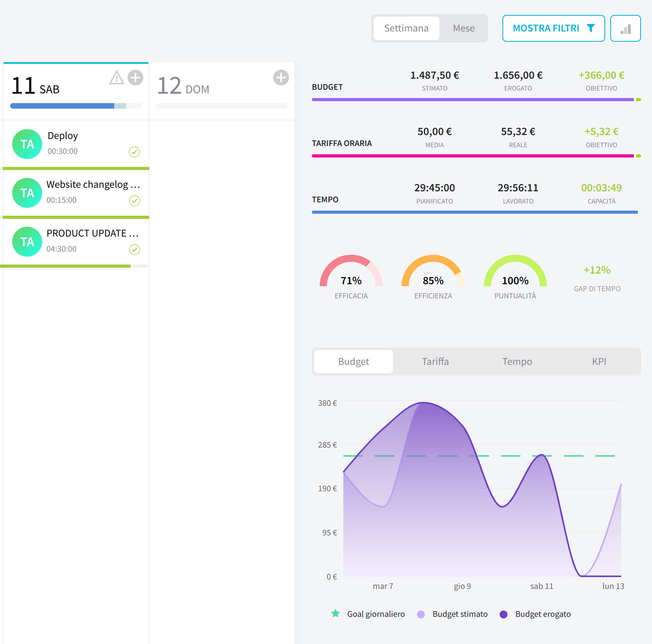Click the +366,00 € OBIETTIVO value
The image size is (652, 644).
[x=601, y=75]
